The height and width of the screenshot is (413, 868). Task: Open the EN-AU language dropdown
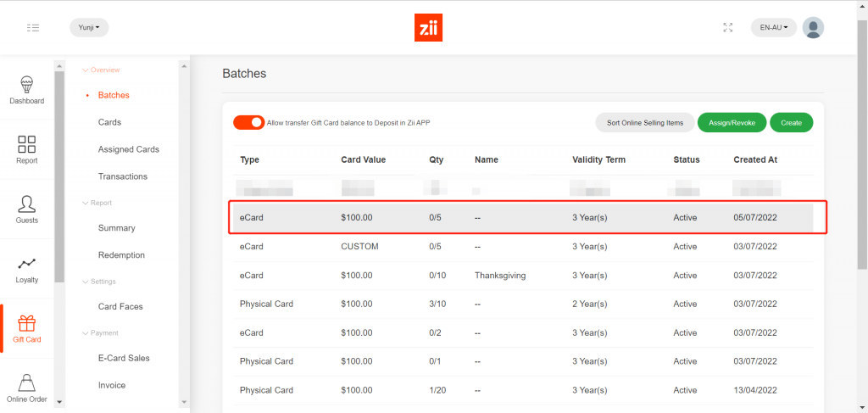click(774, 27)
